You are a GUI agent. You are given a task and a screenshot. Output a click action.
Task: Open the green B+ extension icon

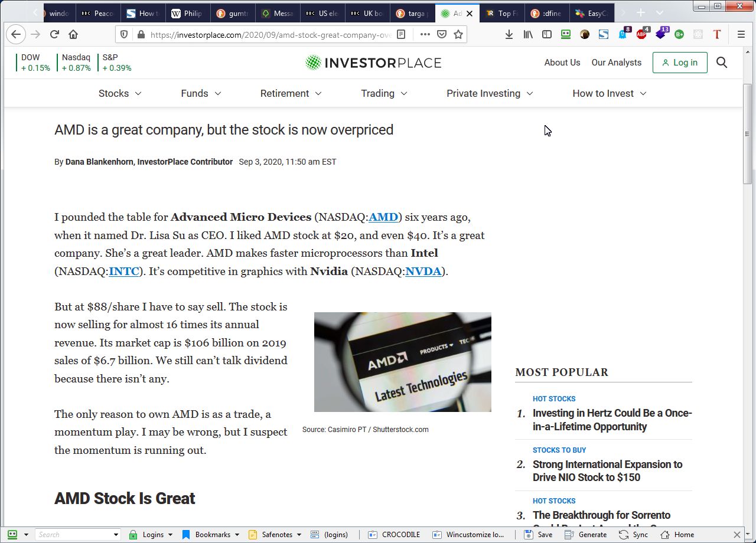pyautogui.click(x=679, y=34)
